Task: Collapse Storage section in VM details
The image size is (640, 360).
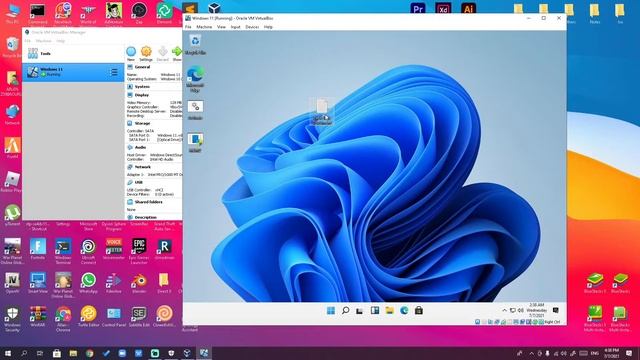Action: click(x=142, y=123)
